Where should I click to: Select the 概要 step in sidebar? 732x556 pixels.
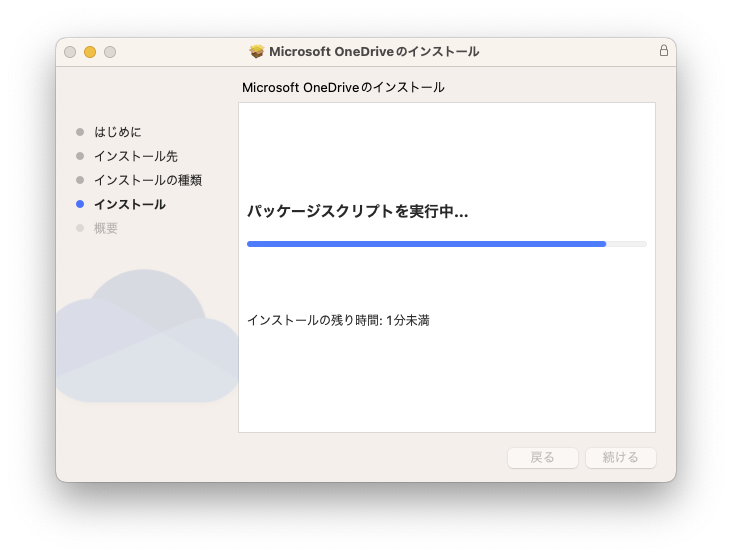(106, 228)
